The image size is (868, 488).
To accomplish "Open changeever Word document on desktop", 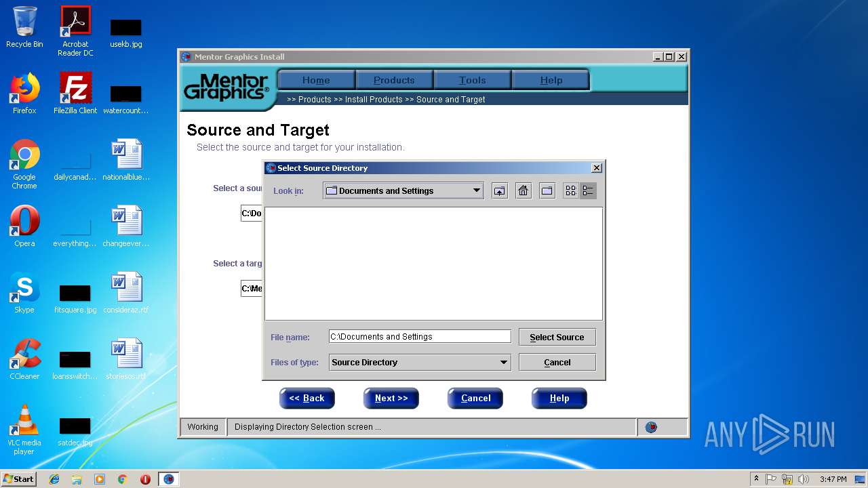I will [x=126, y=226].
